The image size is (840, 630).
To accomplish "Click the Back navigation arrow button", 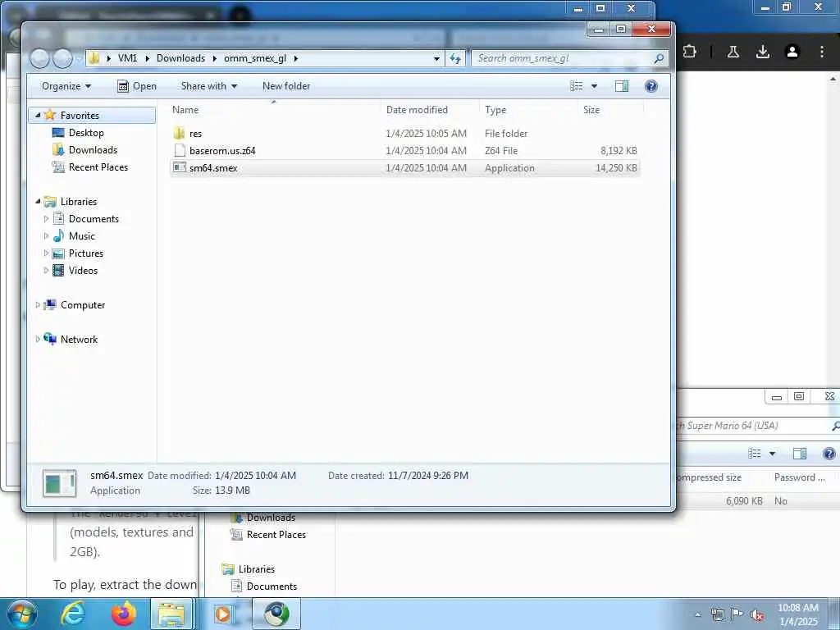I will click(x=39, y=58).
